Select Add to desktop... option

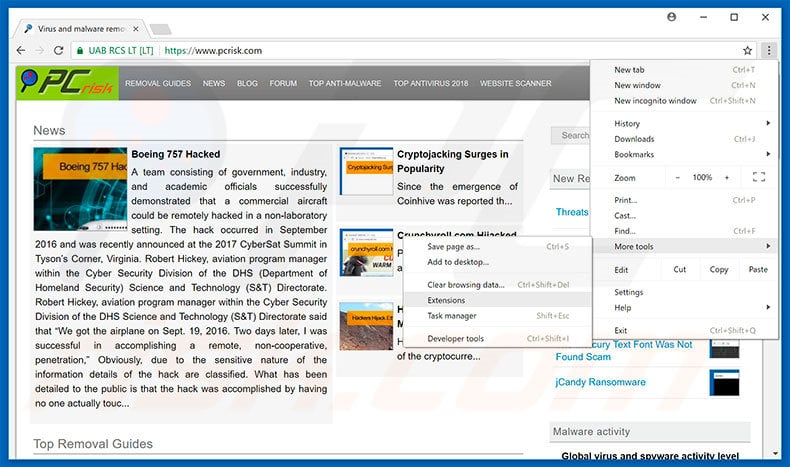tap(497, 262)
